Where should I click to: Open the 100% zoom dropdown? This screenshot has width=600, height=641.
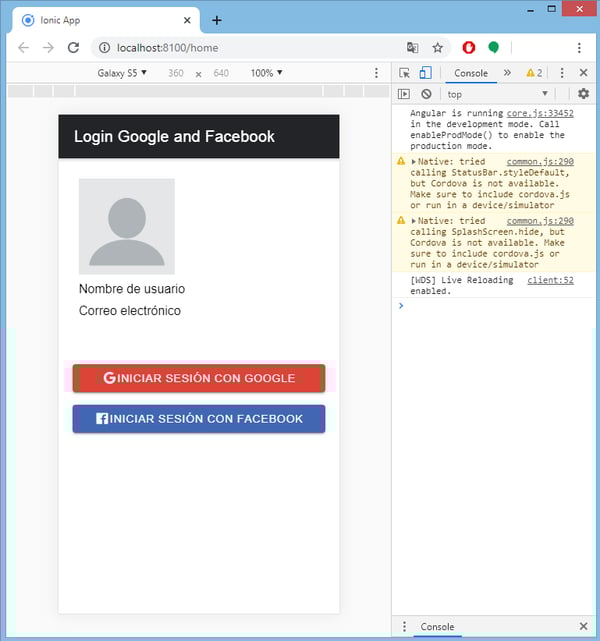coord(266,73)
